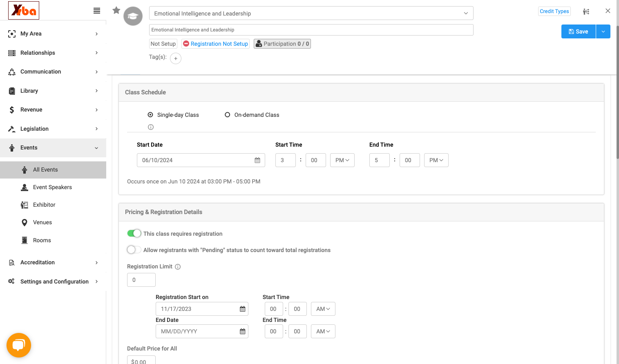Viewport: 619px width, 364px height.
Task: Show the info icon under Single-day Class
Action: [x=151, y=127]
